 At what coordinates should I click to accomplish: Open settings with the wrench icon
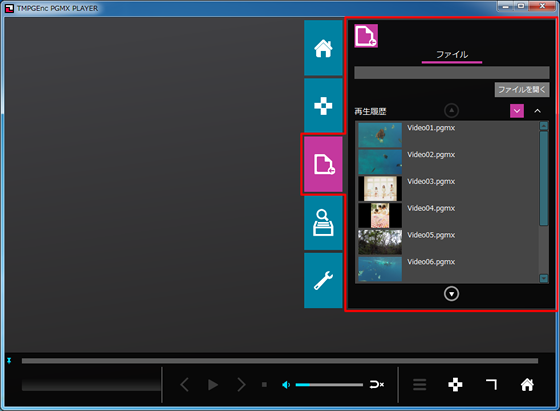pyautogui.click(x=323, y=280)
